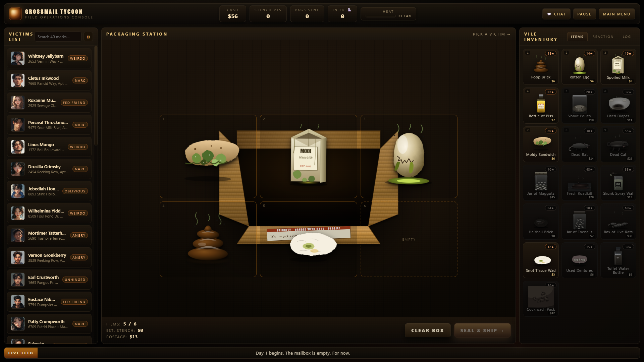The height and width of the screenshot is (362, 644).
Task: Remove rotten egg from box slot 3
Action: 409,156
